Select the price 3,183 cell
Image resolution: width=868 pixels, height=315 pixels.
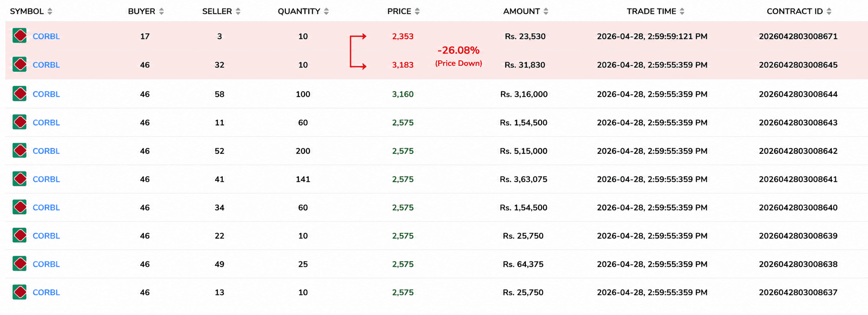(403, 65)
